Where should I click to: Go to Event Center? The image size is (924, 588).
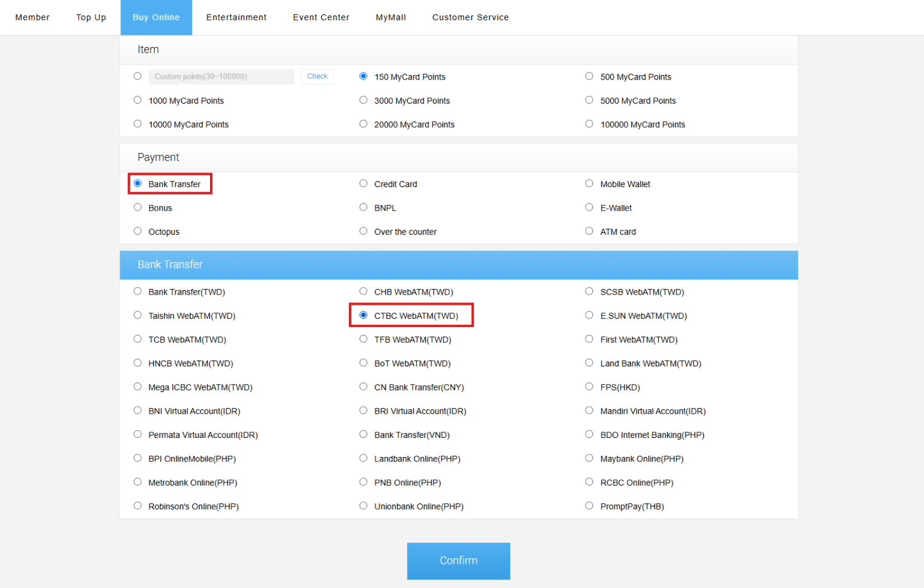tap(321, 17)
